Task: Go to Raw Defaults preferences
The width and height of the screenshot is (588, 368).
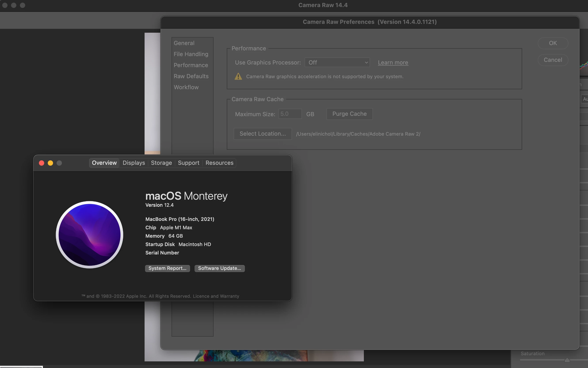Action: pos(191,76)
